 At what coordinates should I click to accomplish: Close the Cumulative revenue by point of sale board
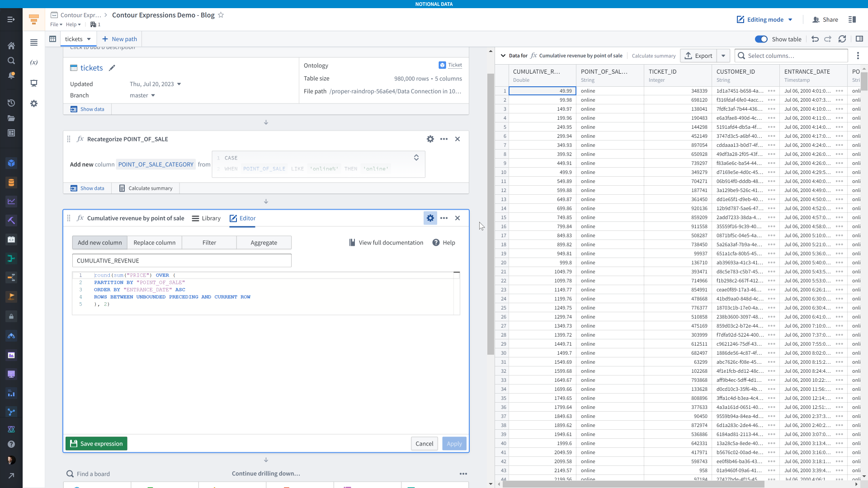(458, 218)
